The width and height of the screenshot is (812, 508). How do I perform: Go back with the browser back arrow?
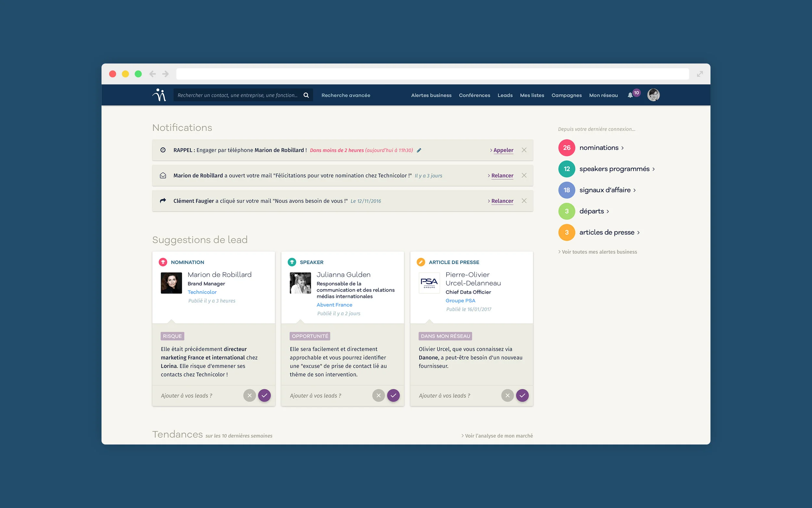(152, 74)
